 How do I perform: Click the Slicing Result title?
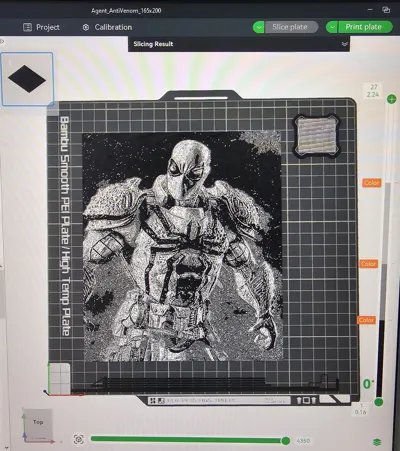click(153, 44)
